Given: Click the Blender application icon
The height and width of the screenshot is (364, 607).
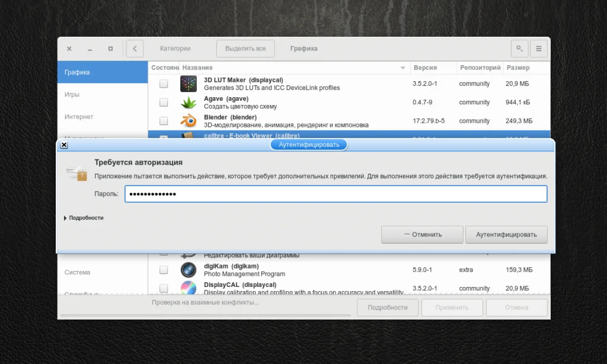Looking at the screenshot, I should [x=189, y=121].
